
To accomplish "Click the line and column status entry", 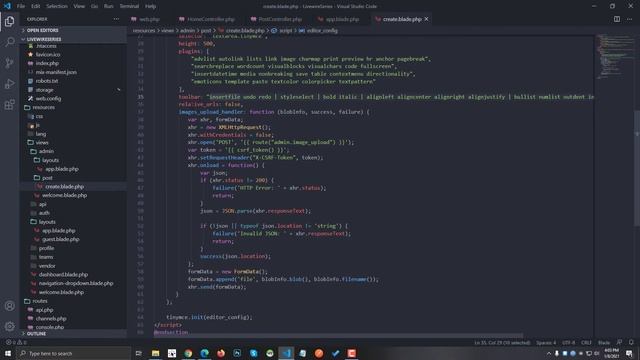I will pos(502,342).
